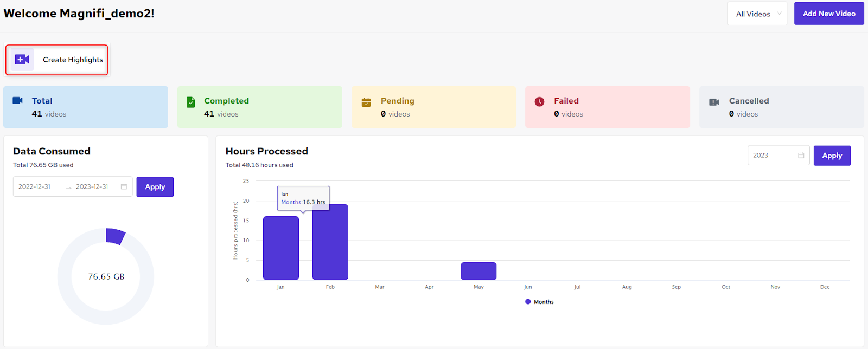The image size is (868, 349).
Task: Click the Add New Video button
Action: click(x=829, y=14)
